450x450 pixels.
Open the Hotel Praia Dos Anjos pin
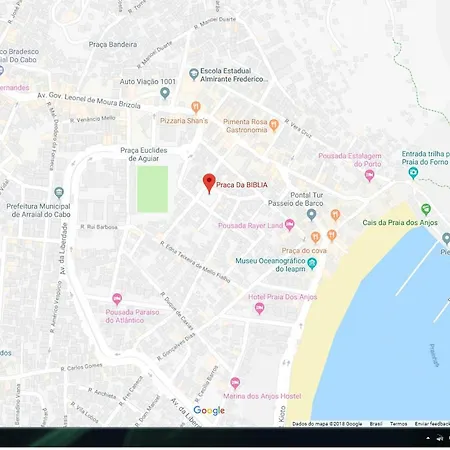(x=260, y=309)
